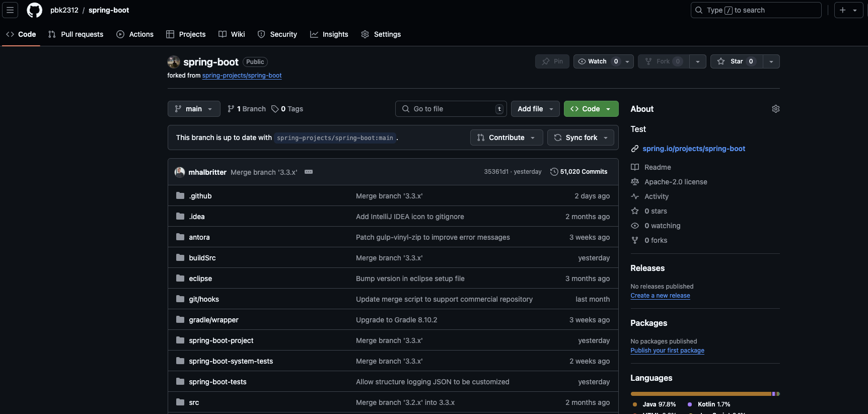868x414 pixels.
Task: Open the spring-boot-project folder
Action: 221,340
